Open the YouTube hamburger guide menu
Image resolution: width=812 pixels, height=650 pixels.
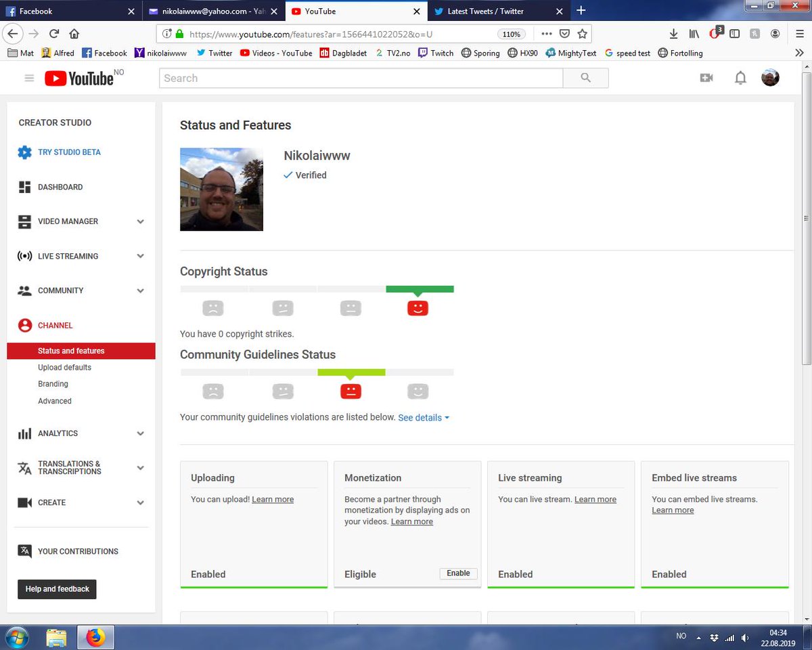coord(29,79)
